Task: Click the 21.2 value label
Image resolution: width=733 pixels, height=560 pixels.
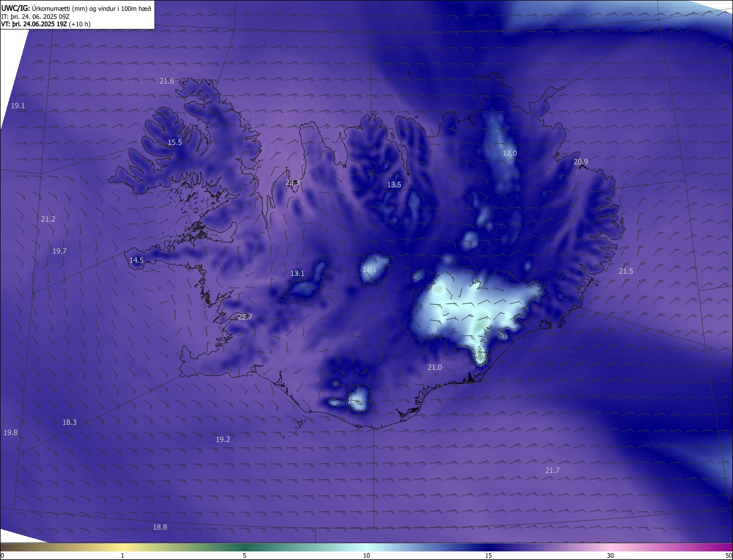Action: click(48, 219)
